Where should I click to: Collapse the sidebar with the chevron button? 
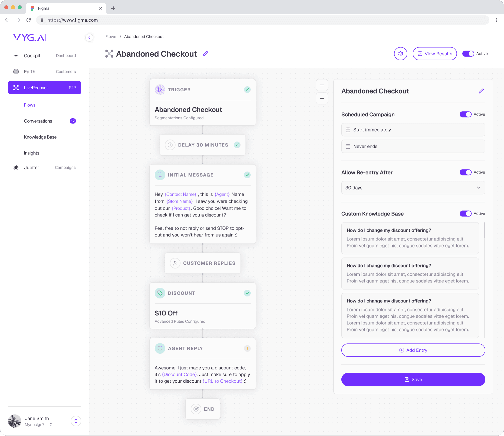tap(89, 38)
